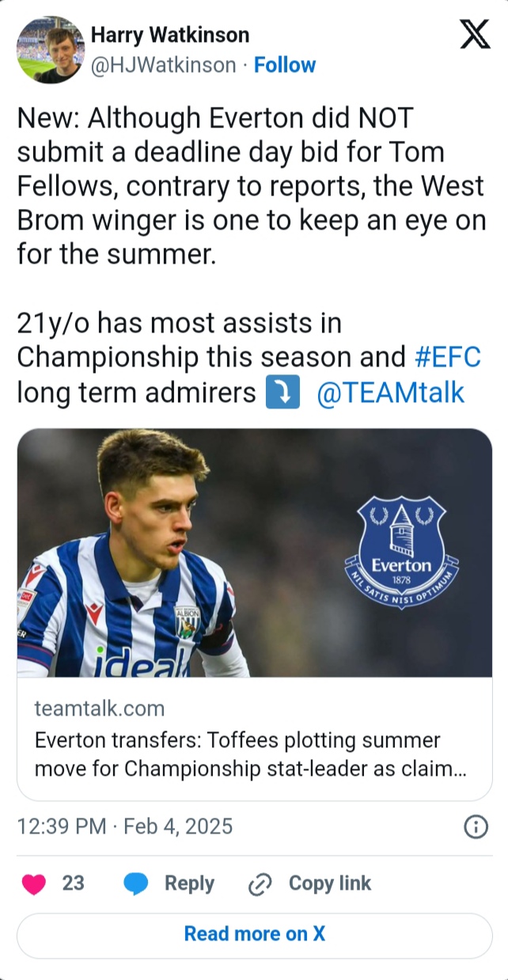508x980 pixels.
Task: Open the teamtalk.com domain link
Action: pyautogui.click(x=99, y=708)
